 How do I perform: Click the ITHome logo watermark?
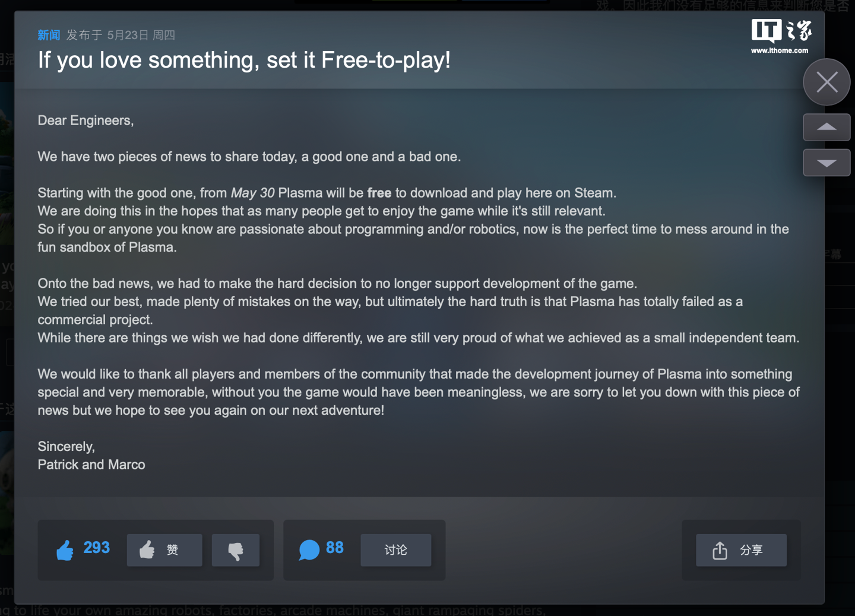coord(781,31)
